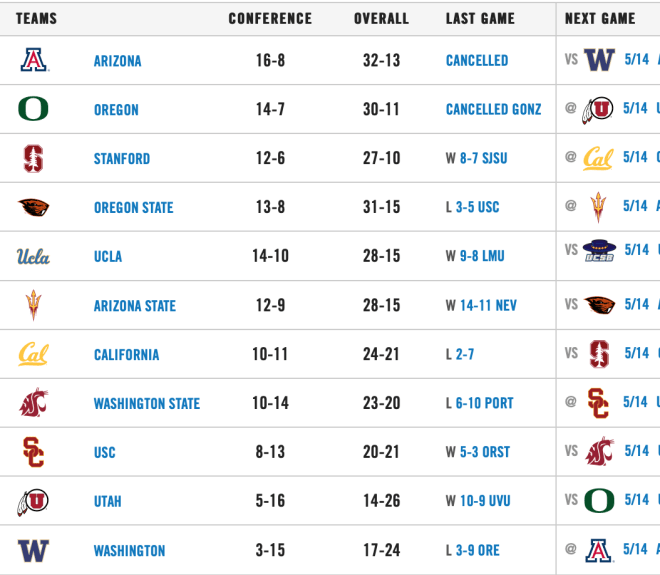Click the UCLA script logo
The width and height of the screenshot is (660, 575).
(x=33, y=256)
